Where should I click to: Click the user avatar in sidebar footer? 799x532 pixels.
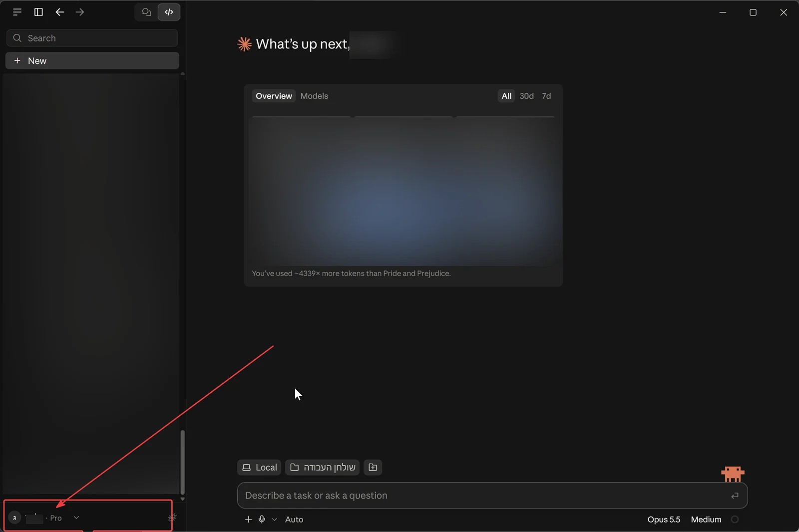point(14,518)
